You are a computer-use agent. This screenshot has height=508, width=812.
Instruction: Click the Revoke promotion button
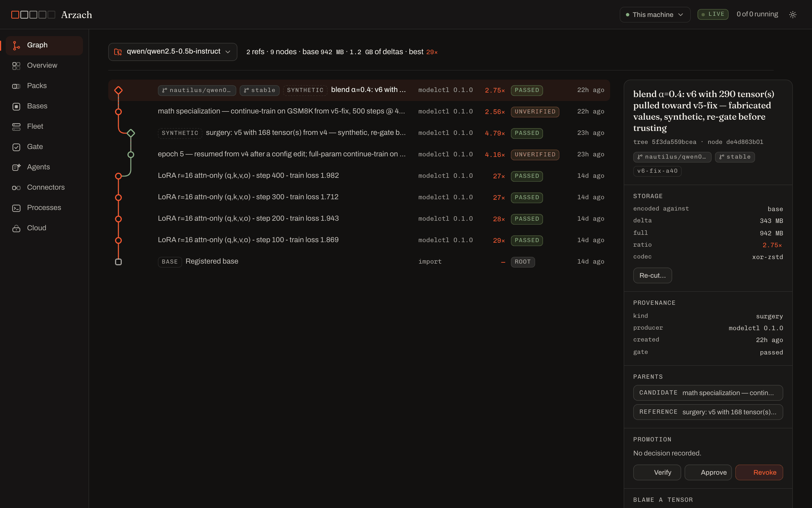tap(759, 473)
